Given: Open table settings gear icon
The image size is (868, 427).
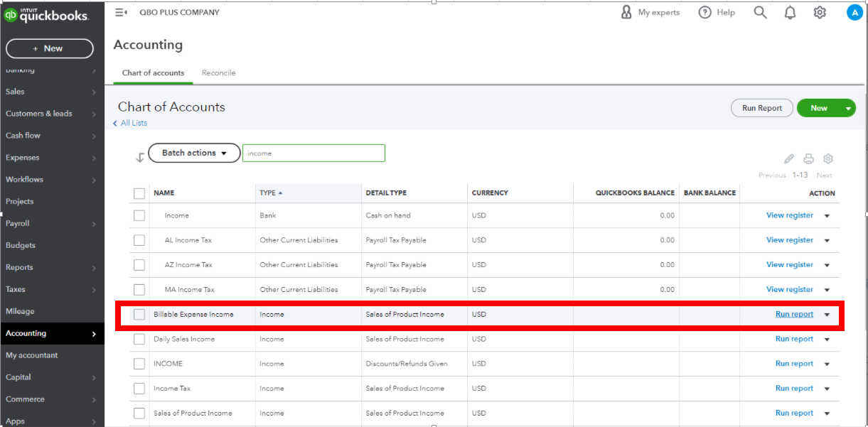Looking at the screenshot, I should pyautogui.click(x=827, y=159).
